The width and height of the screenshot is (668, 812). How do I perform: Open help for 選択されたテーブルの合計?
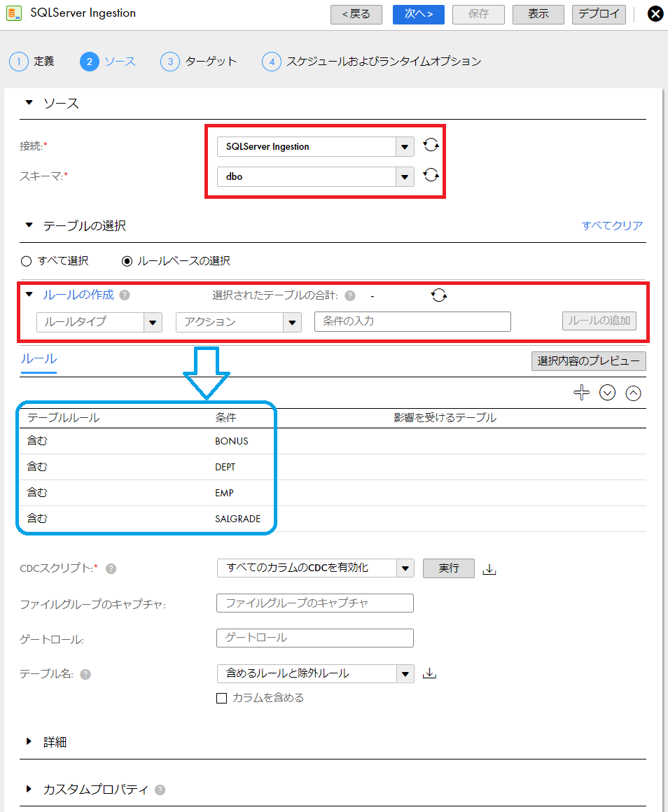(350, 295)
